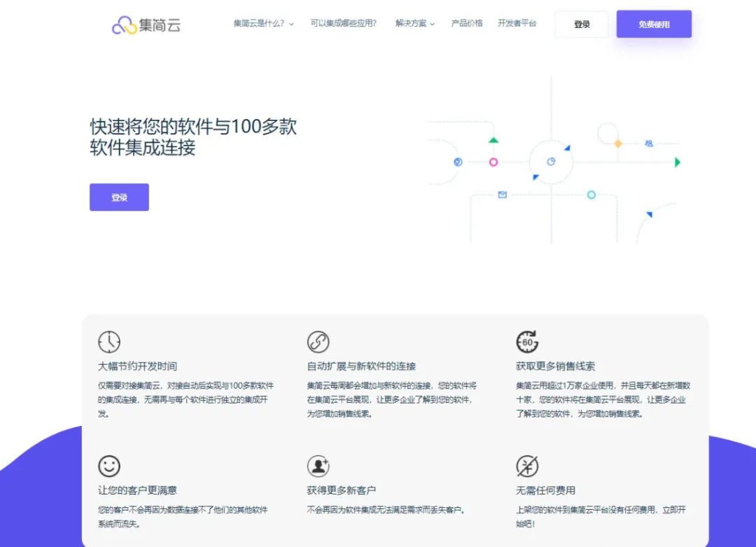Click the no-fee yen icon above 无需任何费用
This screenshot has height=547, width=756.
[527, 466]
